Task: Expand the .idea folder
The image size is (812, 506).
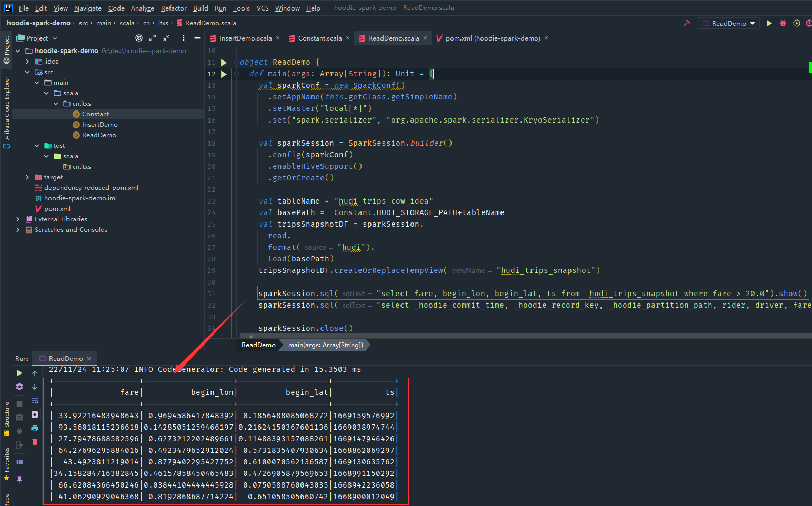Action: coord(27,62)
